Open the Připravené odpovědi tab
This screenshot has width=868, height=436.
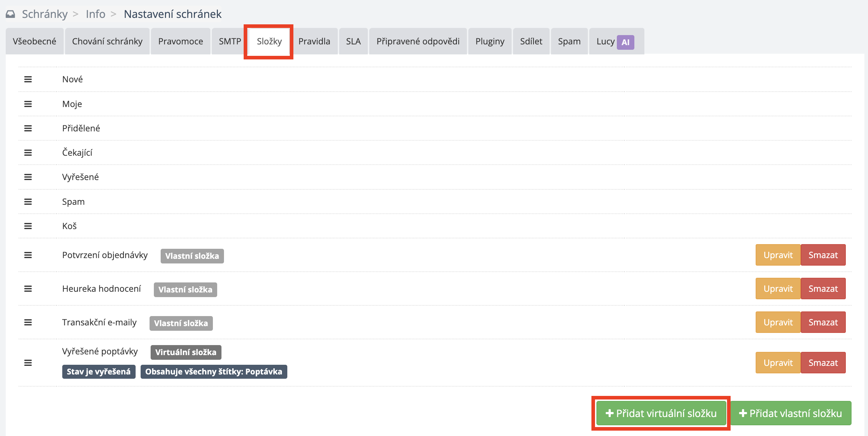(x=418, y=42)
